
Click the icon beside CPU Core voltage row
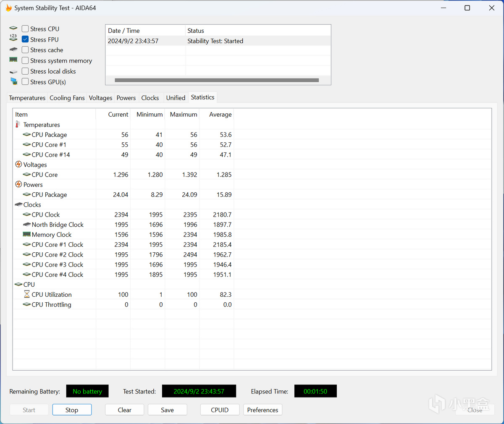tap(27, 174)
